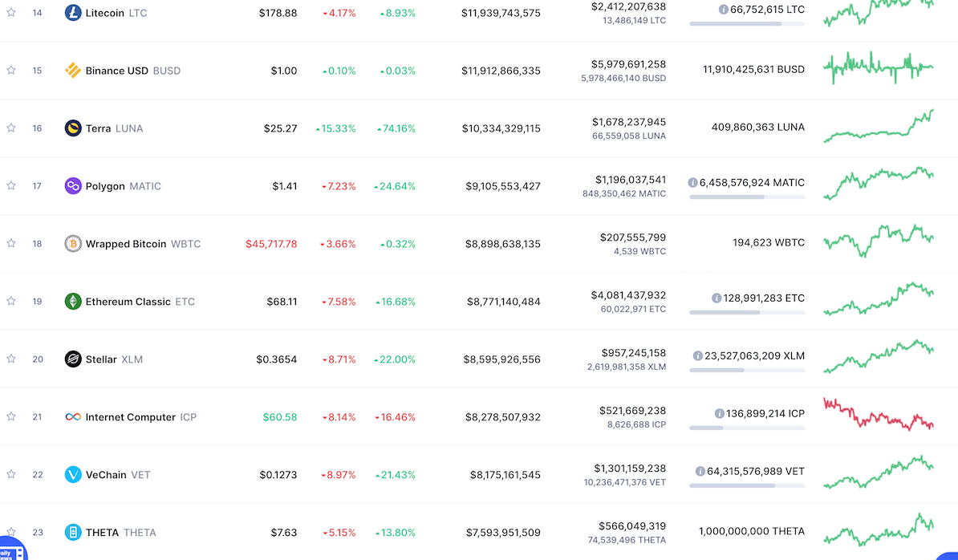Click the Binance USD logo icon
Screen dimensions: 958x560
pyautogui.click(x=73, y=71)
